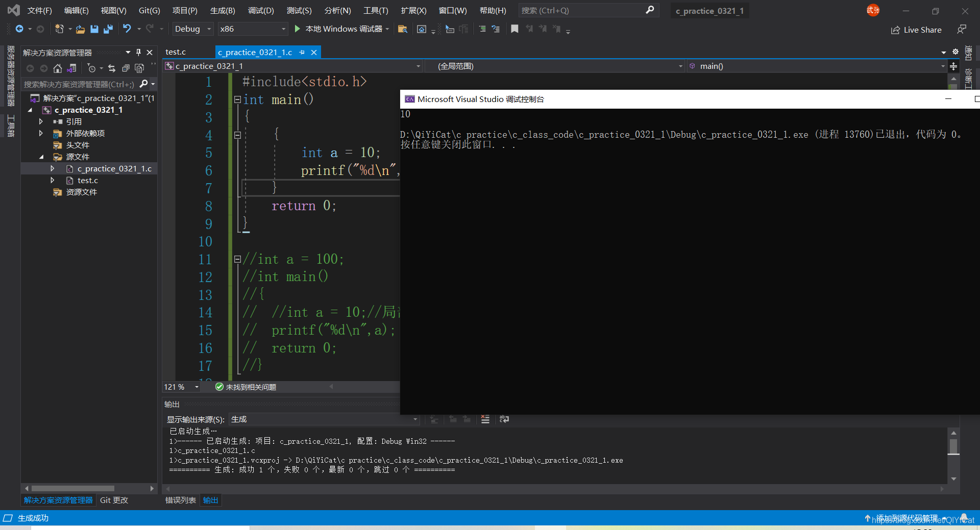Click the 未找到相关问题 status indicator
Viewport: 980px width, 530px height.
coord(246,387)
